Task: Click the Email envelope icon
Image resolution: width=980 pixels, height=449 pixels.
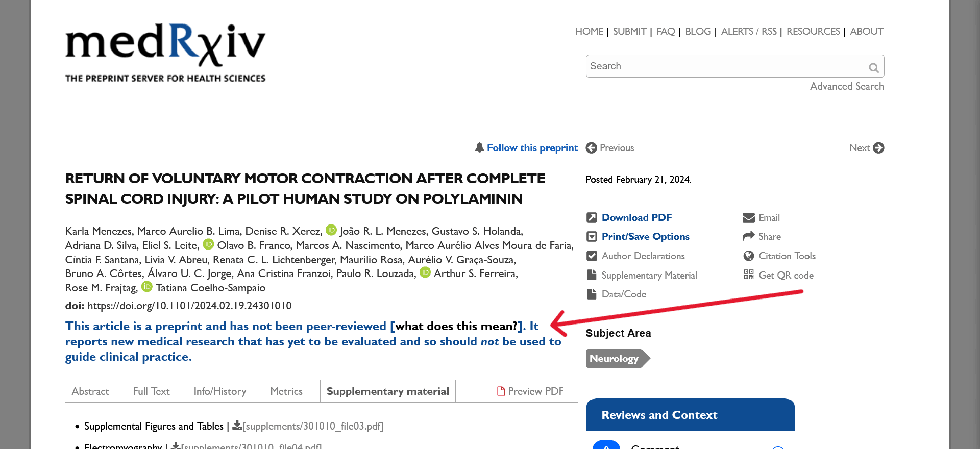Action: click(x=748, y=218)
